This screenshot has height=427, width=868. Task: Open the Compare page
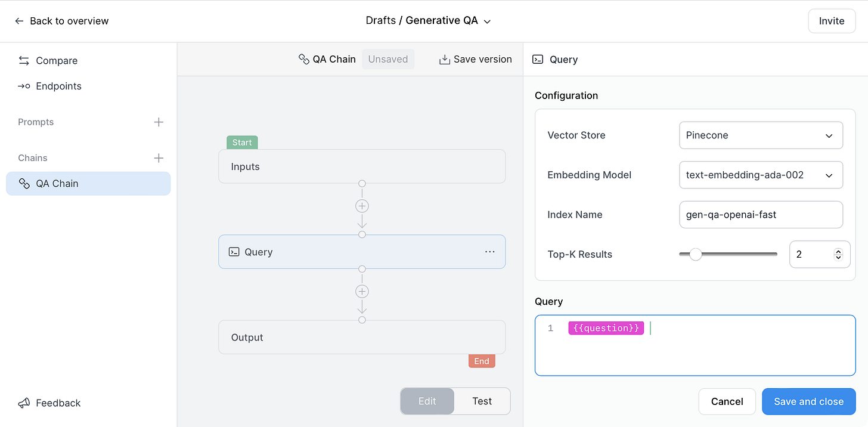(x=48, y=61)
